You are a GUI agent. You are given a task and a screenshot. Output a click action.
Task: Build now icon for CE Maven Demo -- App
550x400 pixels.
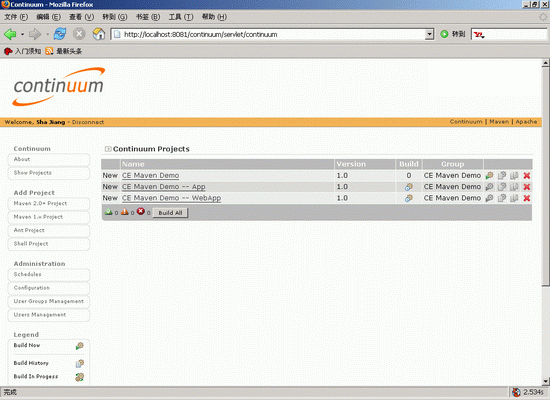point(489,187)
